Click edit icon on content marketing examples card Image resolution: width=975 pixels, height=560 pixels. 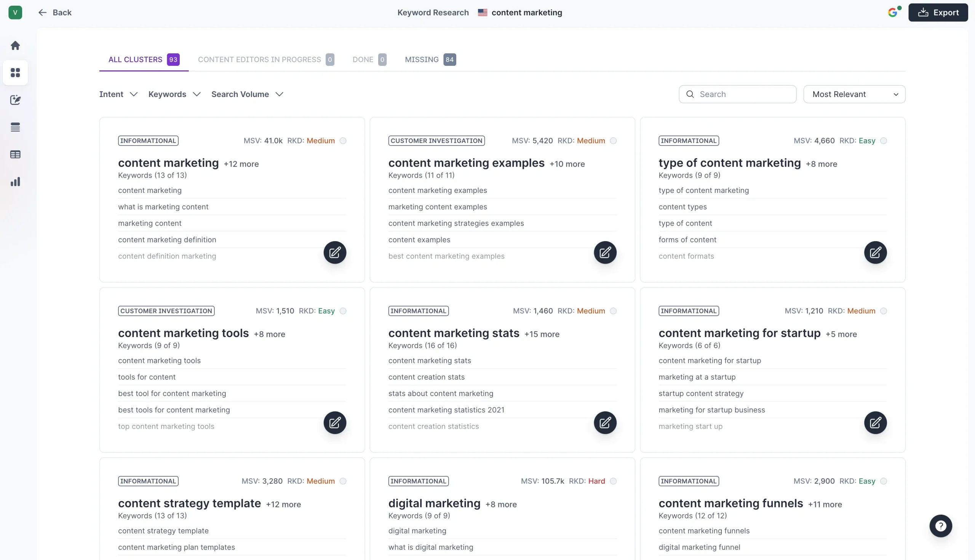605,253
